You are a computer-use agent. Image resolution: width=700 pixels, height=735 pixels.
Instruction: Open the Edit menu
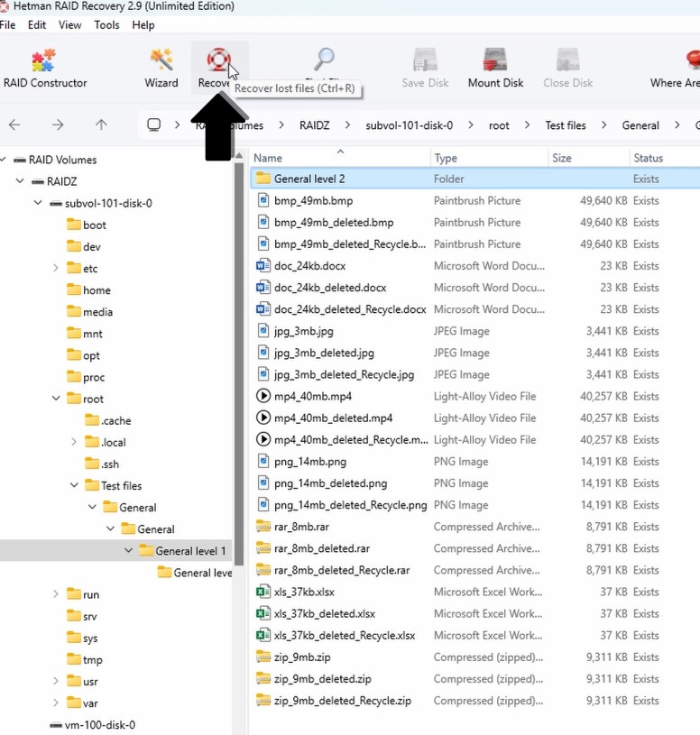(x=37, y=25)
